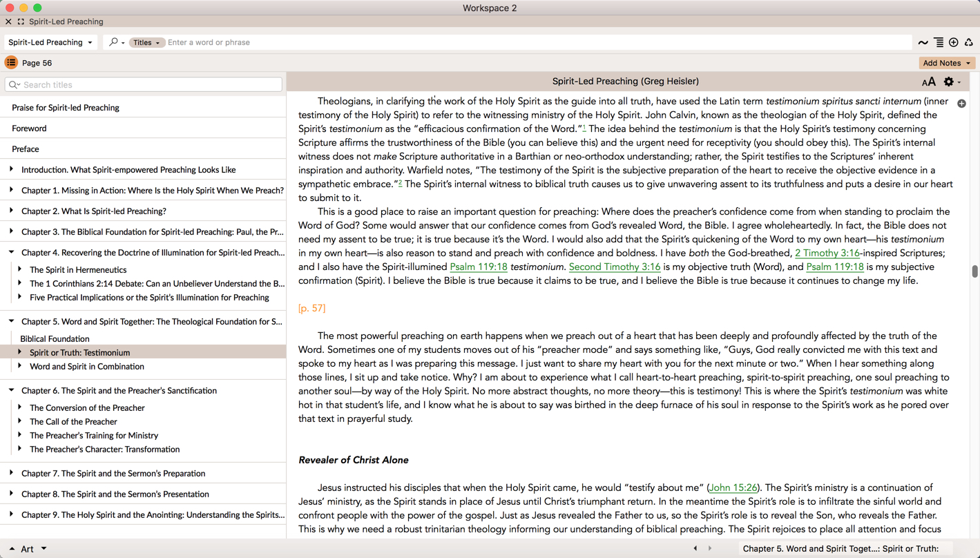
Task: Open the Second Timothy 3:16 link
Action: click(x=615, y=267)
